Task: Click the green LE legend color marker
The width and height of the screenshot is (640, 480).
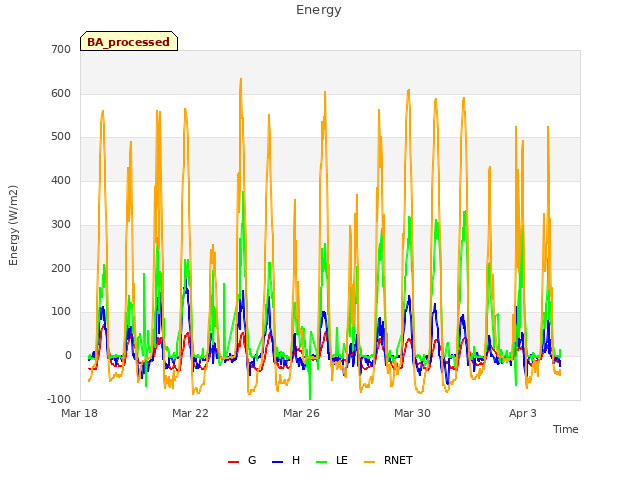Action: point(322,462)
